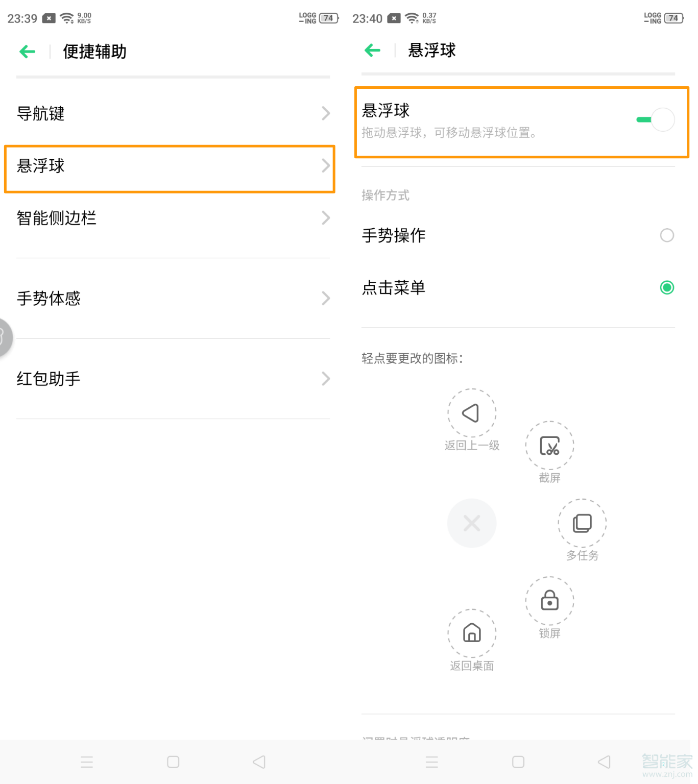
Task: Tap the home navigation button at screen bottom
Action: tap(172, 762)
